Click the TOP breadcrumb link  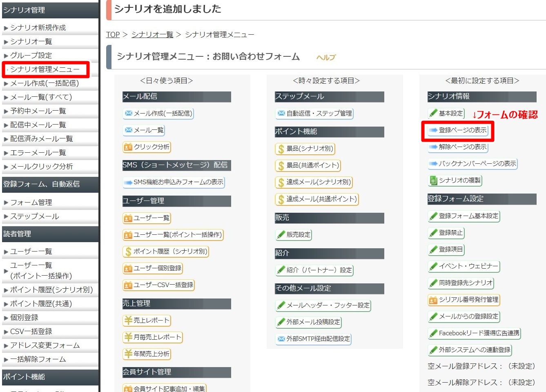tap(113, 34)
